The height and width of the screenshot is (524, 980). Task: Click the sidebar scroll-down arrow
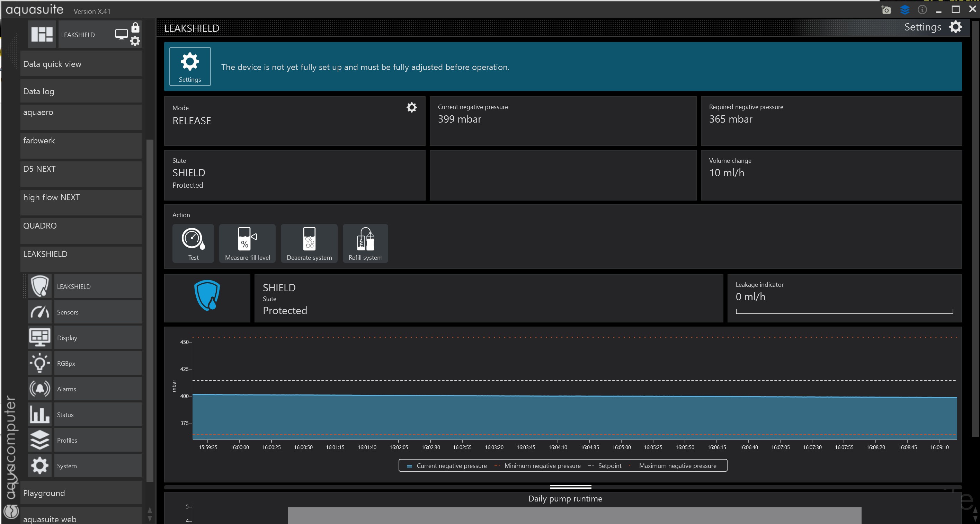[150, 518]
